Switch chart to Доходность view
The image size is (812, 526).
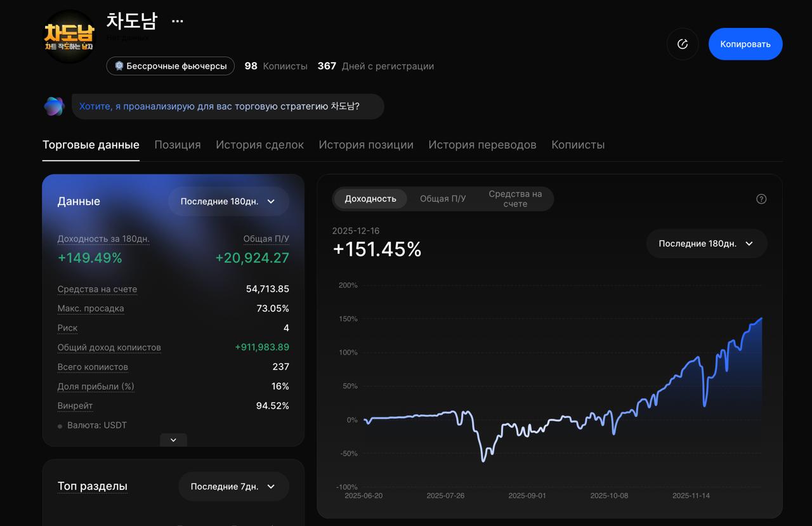[x=370, y=199]
